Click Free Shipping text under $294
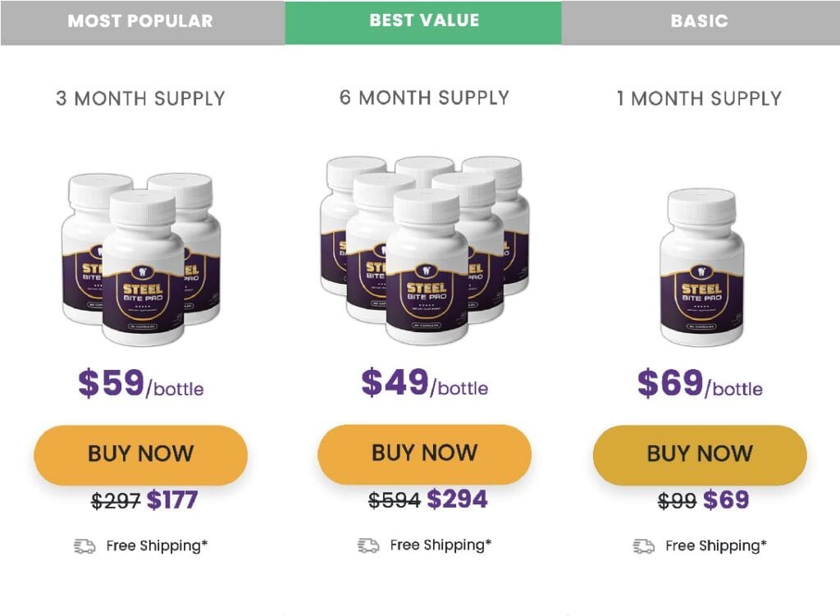 [441, 545]
